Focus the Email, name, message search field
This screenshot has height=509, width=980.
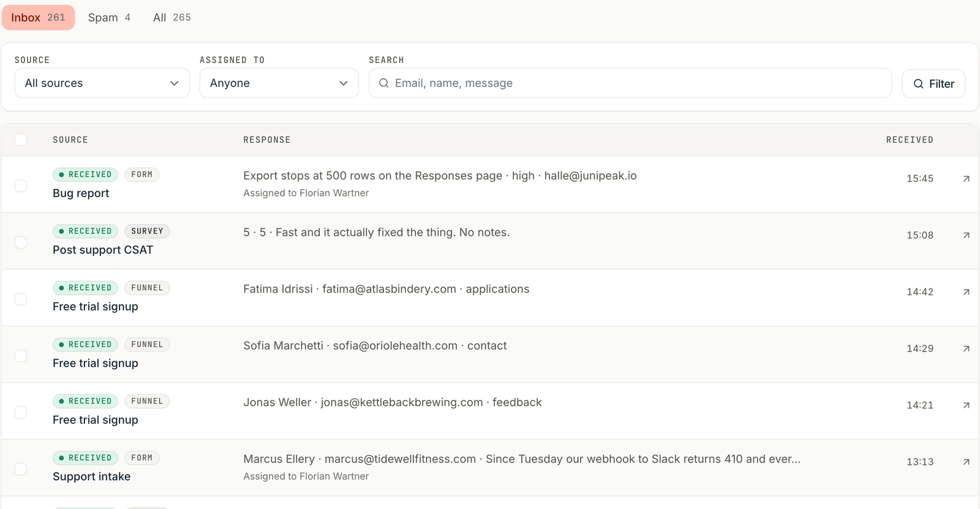coord(630,83)
